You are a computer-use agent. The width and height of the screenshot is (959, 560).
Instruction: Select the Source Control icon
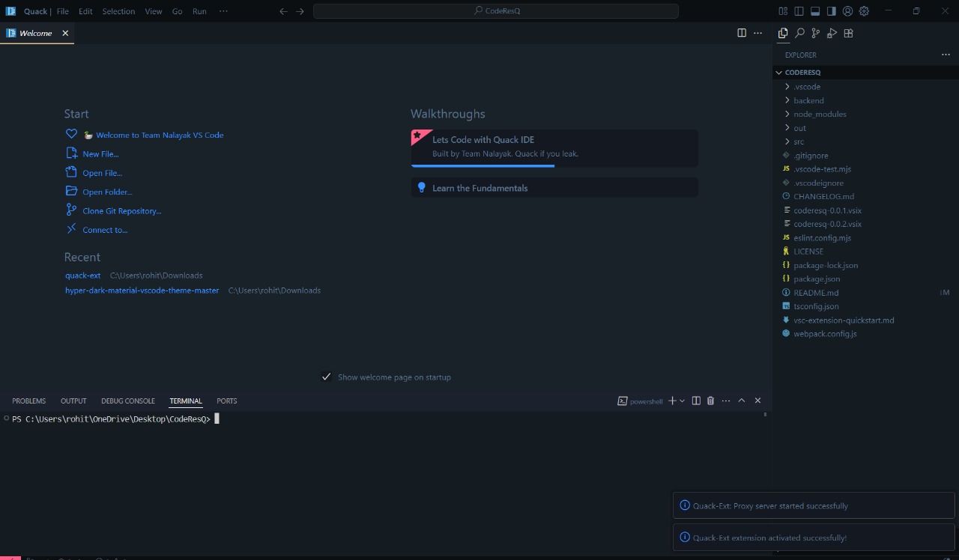(x=815, y=33)
